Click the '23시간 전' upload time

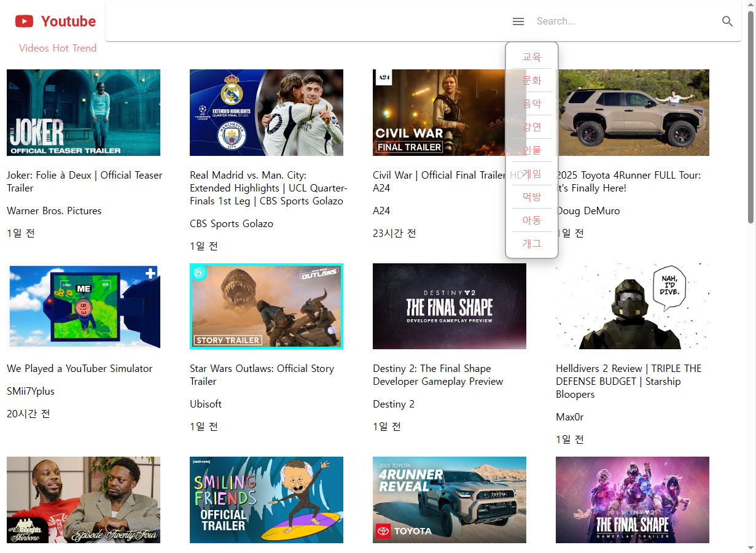point(394,233)
